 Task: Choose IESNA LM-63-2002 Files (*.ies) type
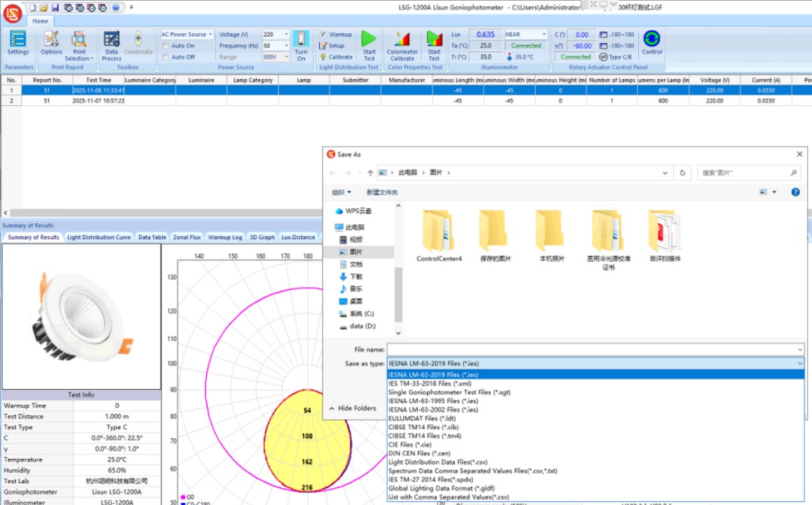(595, 410)
